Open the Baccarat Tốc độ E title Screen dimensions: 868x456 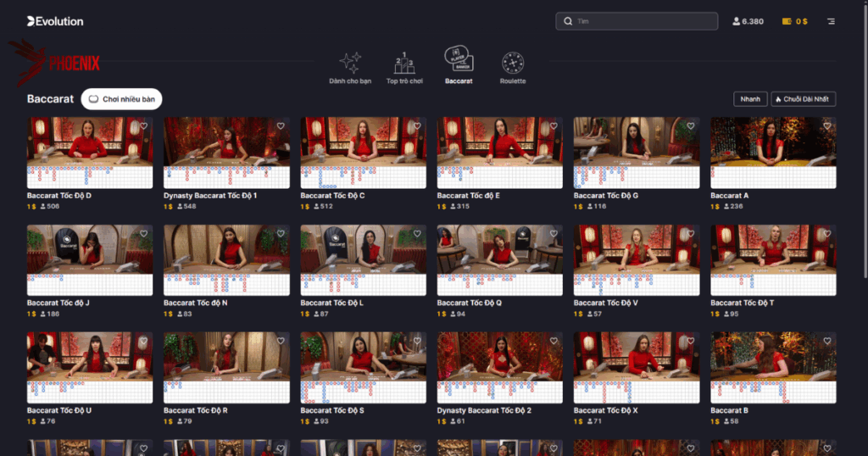(468, 195)
